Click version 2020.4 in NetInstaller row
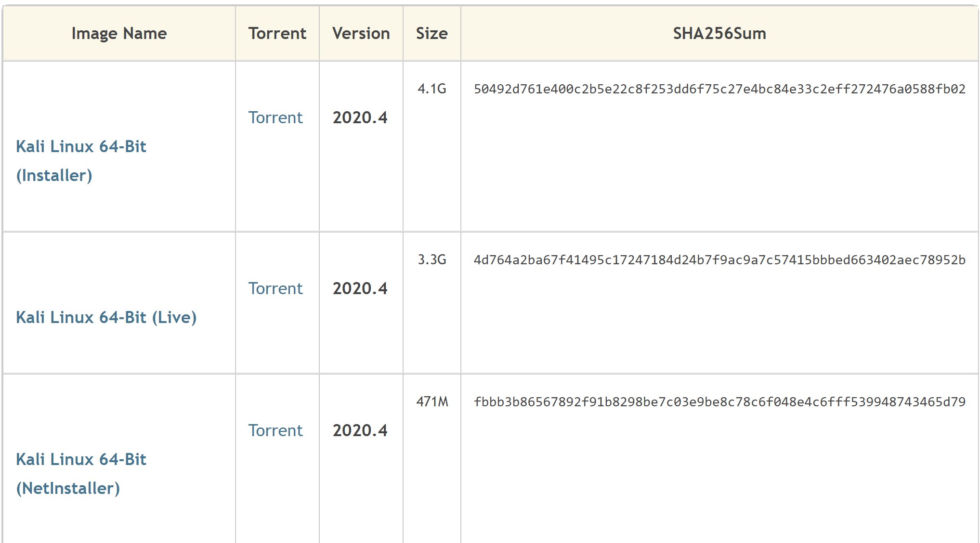980x543 pixels. coord(360,431)
